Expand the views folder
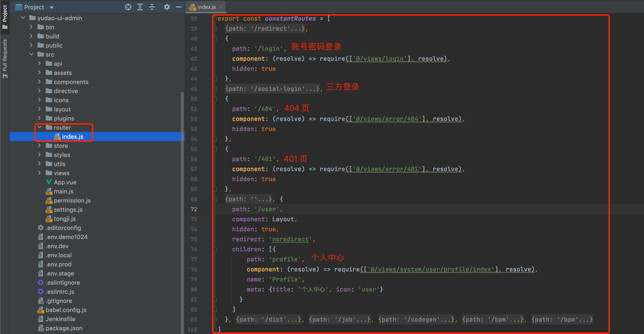644x334 pixels. pyautogui.click(x=40, y=173)
